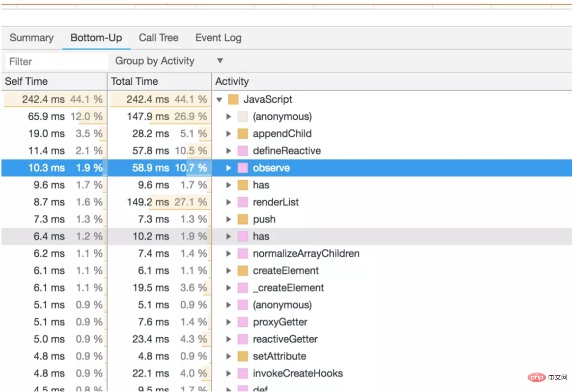
Task: Expand the appendChild row
Action: 229,134
